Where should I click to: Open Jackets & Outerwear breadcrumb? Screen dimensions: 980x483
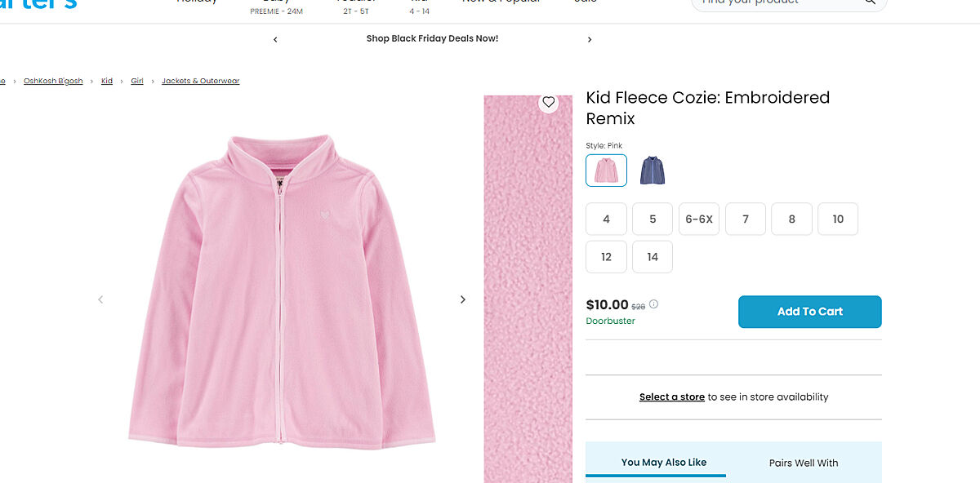200,81
